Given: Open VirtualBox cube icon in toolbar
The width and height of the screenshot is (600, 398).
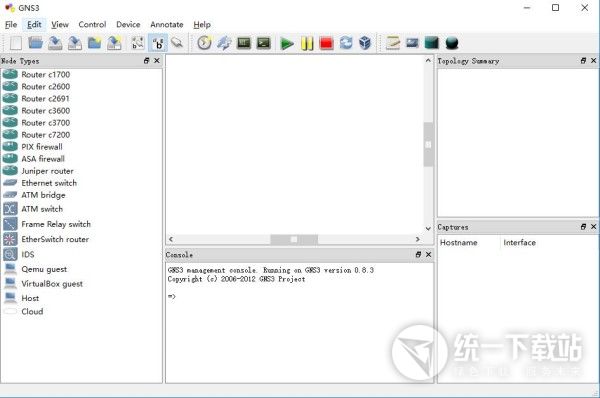Looking at the screenshot, I should point(365,43).
